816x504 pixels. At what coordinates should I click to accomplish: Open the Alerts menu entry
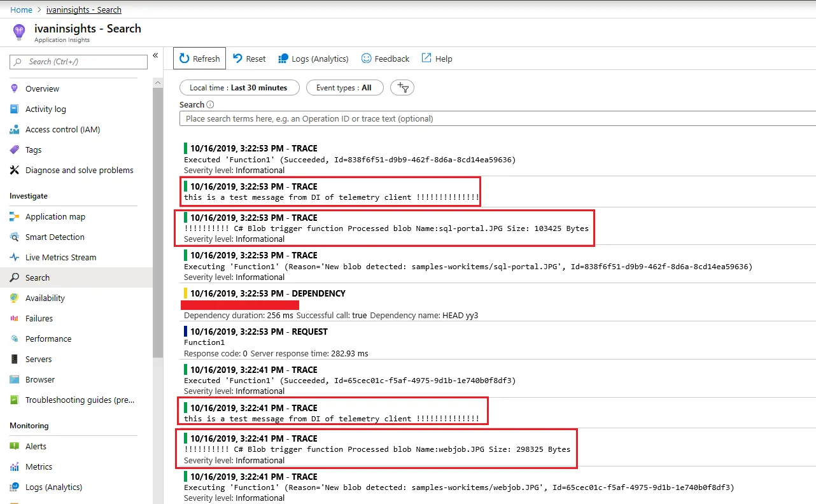36,446
